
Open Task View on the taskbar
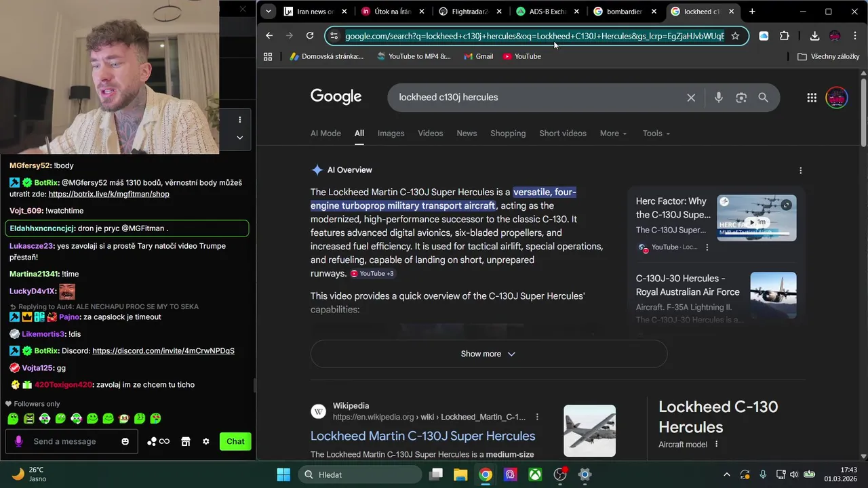tap(436, 474)
